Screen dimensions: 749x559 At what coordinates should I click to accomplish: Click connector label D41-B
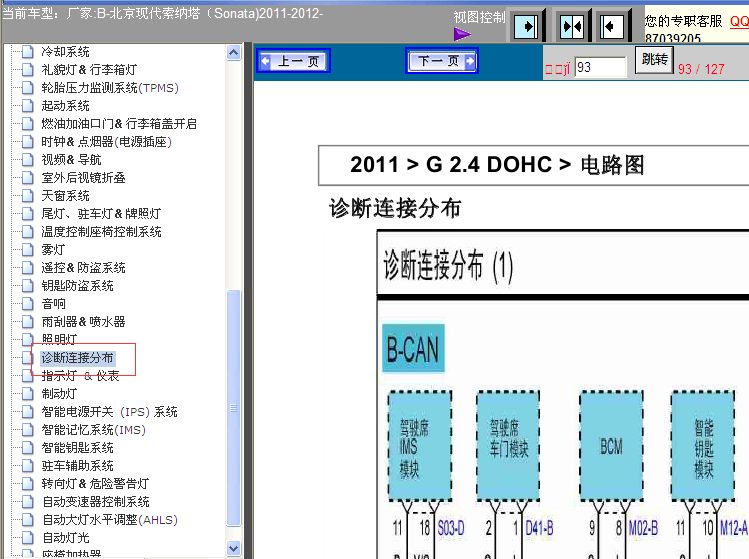(539, 528)
